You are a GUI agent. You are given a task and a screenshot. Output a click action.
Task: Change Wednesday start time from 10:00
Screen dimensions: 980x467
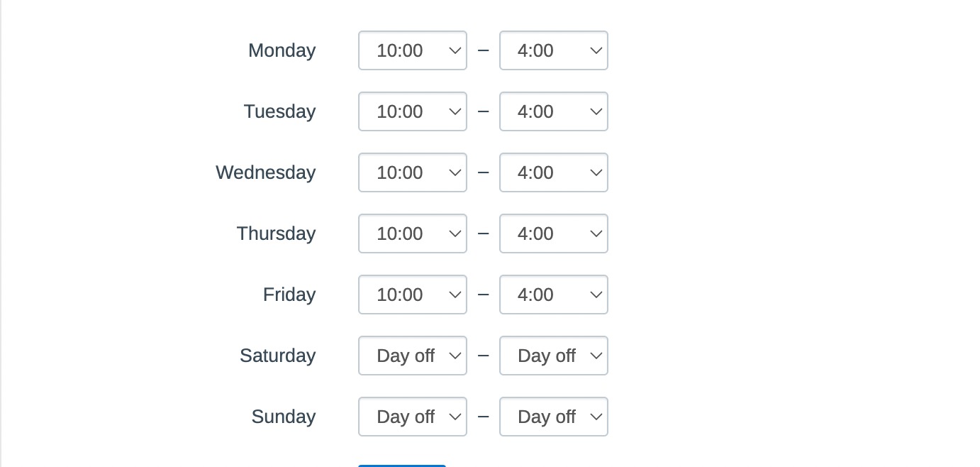(412, 172)
